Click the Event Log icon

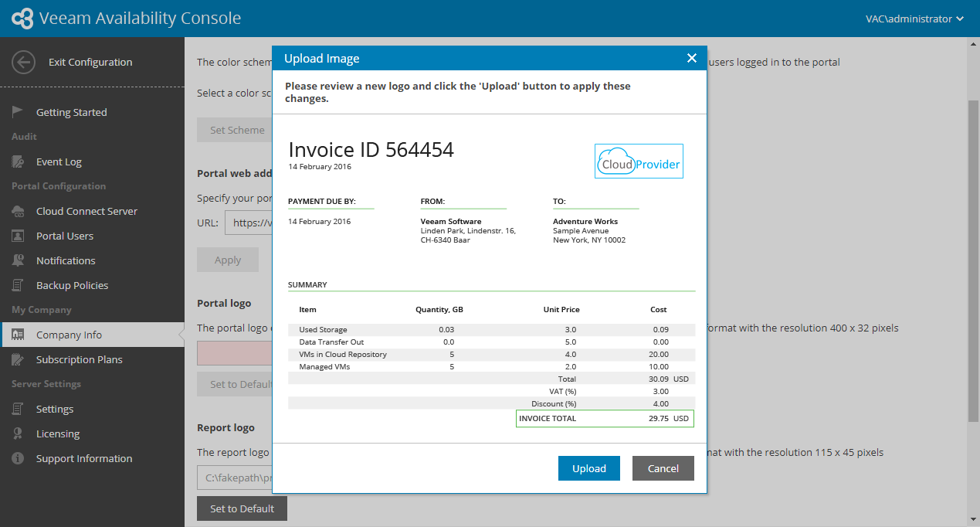18,161
